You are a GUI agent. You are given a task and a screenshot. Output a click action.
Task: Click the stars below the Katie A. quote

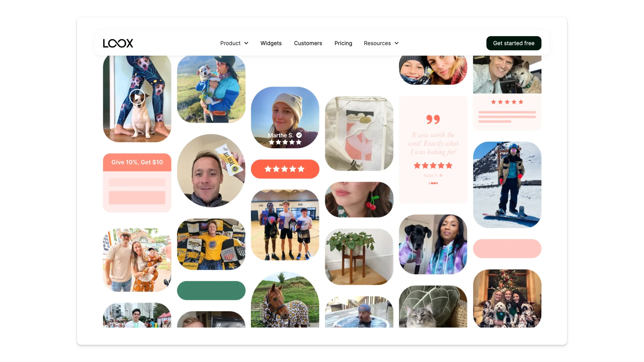coord(433,165)
